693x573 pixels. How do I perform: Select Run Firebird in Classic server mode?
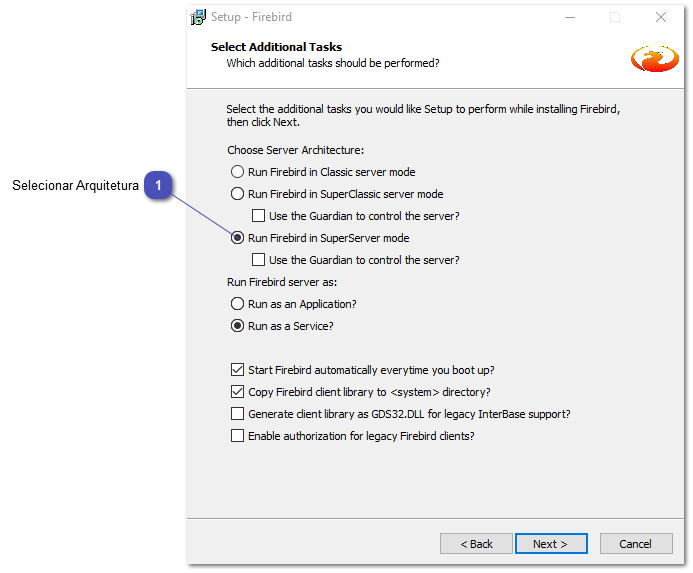(x=238, y=172)
